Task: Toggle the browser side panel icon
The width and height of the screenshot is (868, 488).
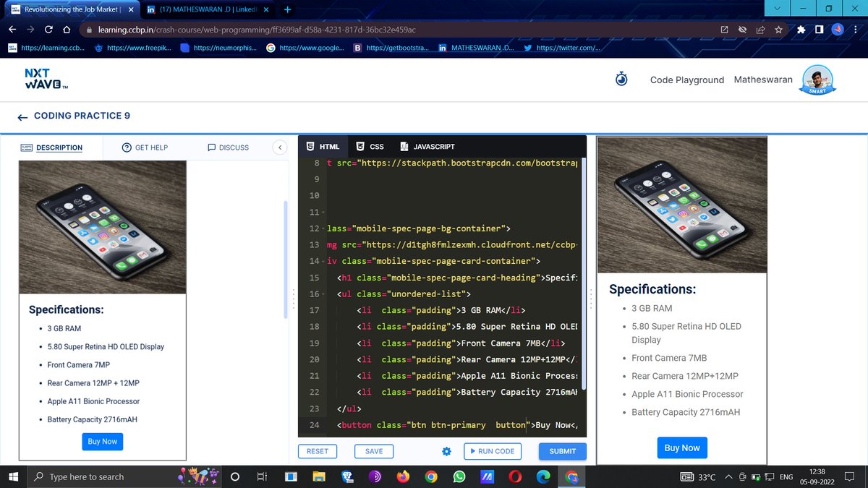Action: coord(819,30)
